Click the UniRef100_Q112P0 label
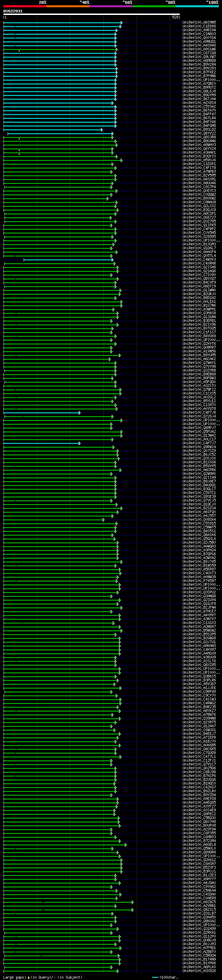This screenshot has height=980, width=222. (x=199, y=937)
